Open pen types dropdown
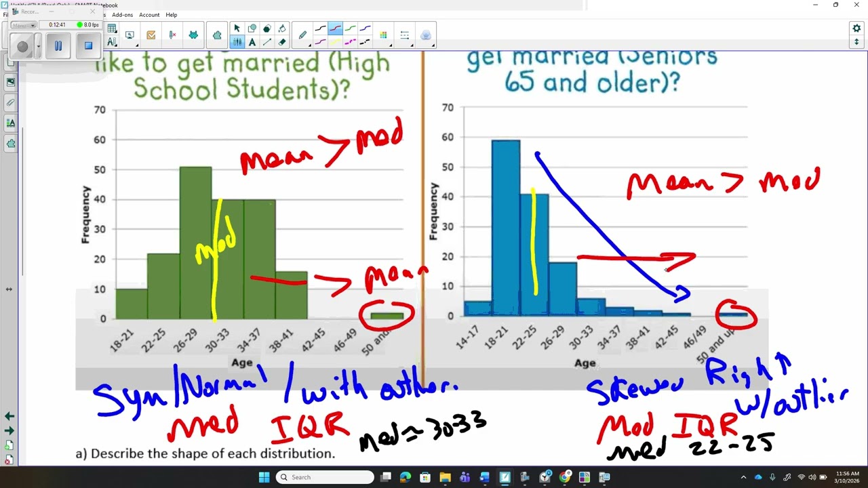Screen dimensions: 868x488 click(x=302, y=35)
